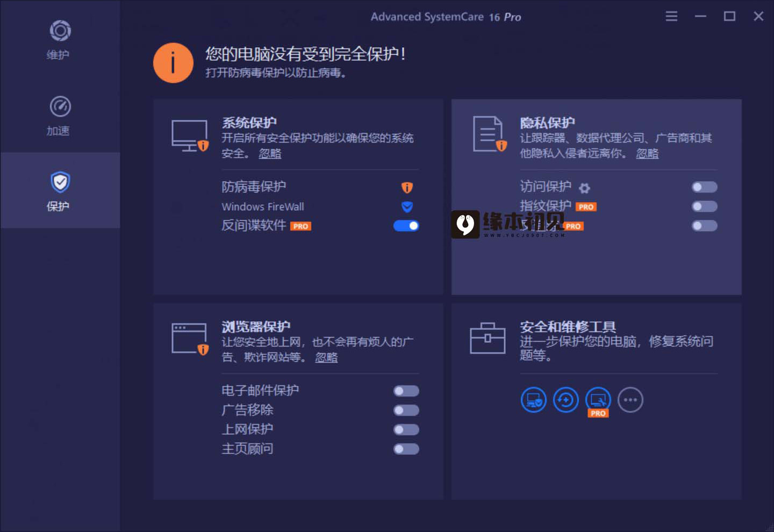Screen dimensions: 774x532
Task: Toggle 反间谍软件 switch off
Action: [406, 226]
